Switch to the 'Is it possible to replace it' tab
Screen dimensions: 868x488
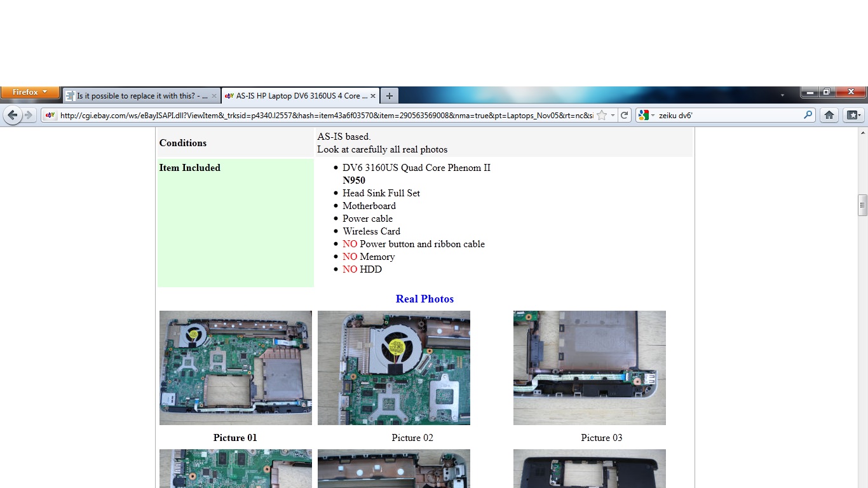pyautogui.click(x=142, y=96)
